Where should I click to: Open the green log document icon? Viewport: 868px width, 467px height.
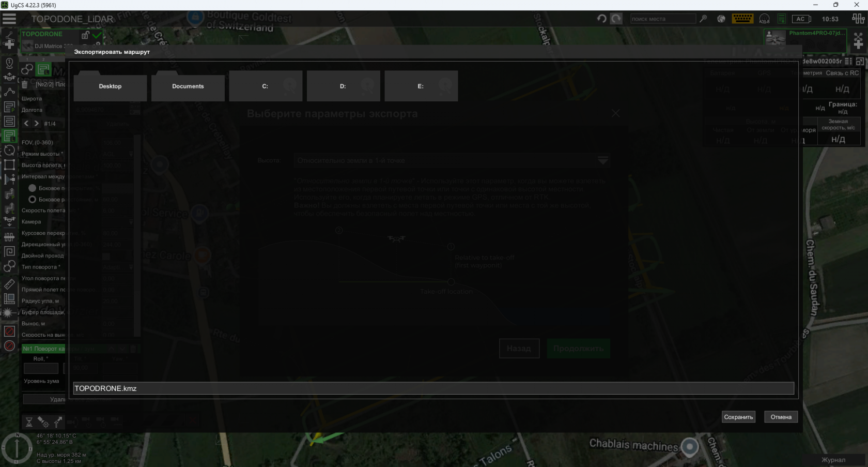click(782, 19)
